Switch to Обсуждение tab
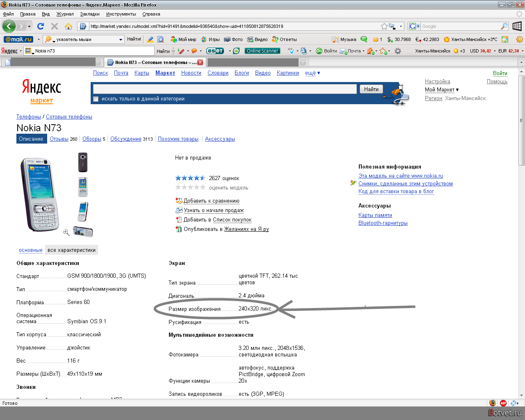 click(126, 139)
